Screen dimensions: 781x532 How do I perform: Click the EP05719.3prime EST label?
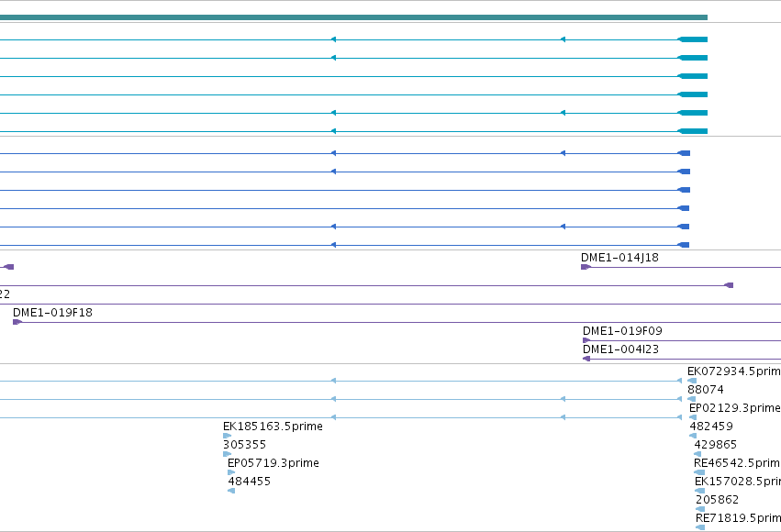click(273, 463)
